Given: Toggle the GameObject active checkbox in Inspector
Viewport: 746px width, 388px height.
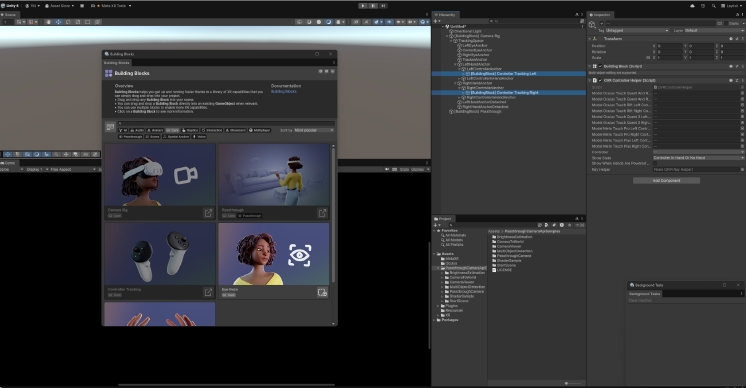Looking at the screenshot, I should coord(601,23).
